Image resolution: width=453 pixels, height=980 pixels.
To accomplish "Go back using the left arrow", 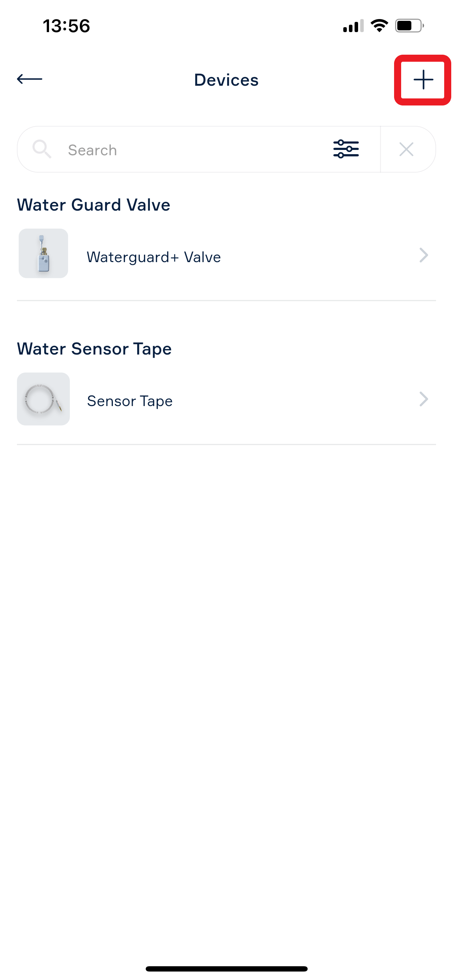I will tap(30, 79).
